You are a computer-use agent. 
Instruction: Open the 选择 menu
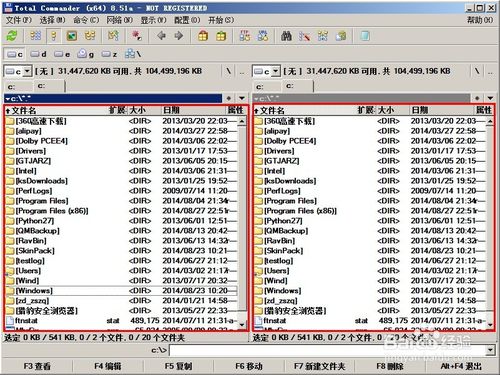[52, 20]
